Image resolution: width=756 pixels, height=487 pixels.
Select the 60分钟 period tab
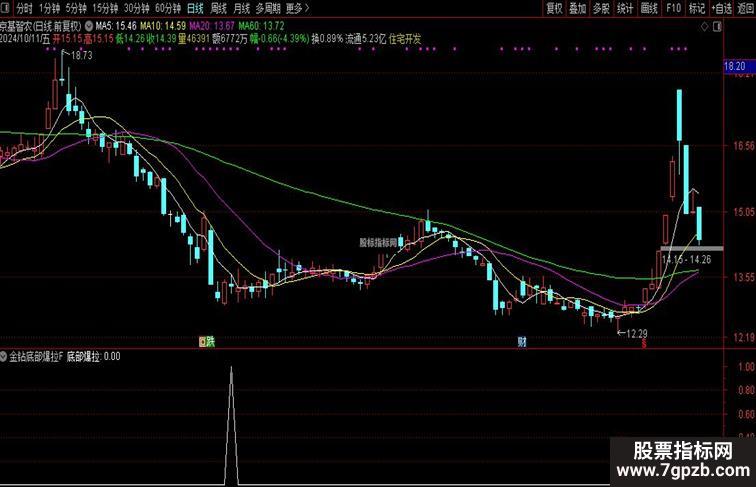[x=168, y=8]
